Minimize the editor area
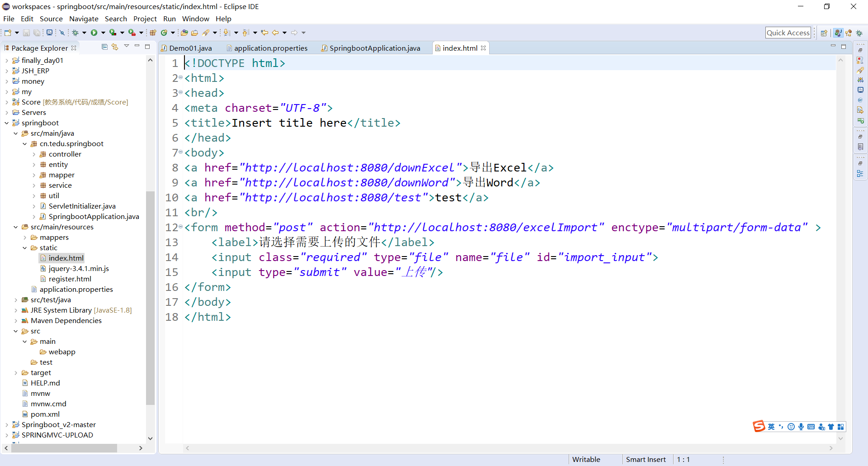The width and height of the screenshot is (868, 466). (833, 46)
